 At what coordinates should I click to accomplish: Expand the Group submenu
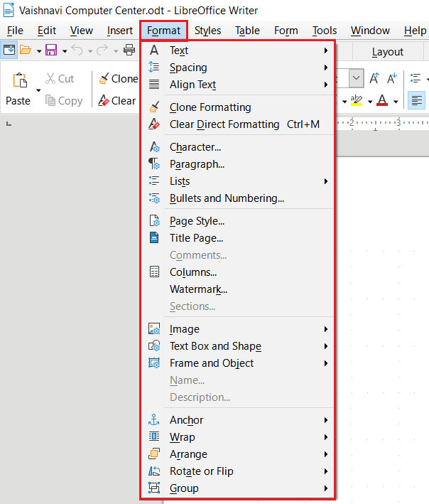[x=238, y=488]
